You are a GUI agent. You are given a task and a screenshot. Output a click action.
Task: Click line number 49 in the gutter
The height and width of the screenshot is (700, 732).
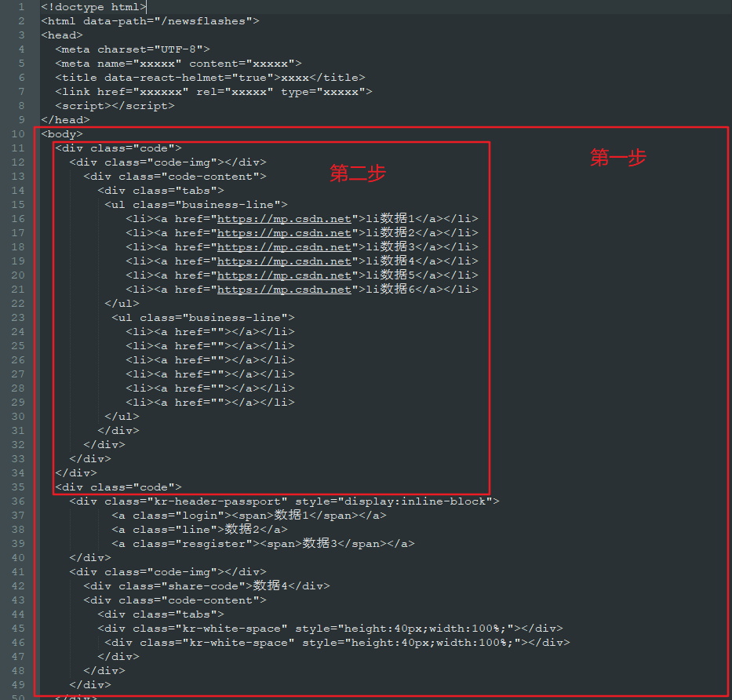[x=18, y=685]
